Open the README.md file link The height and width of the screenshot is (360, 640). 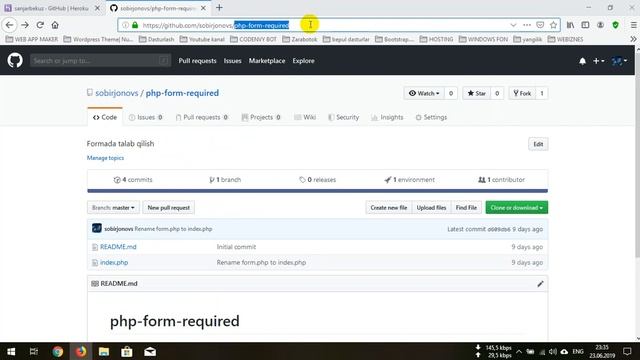click(x=118, y=247)
